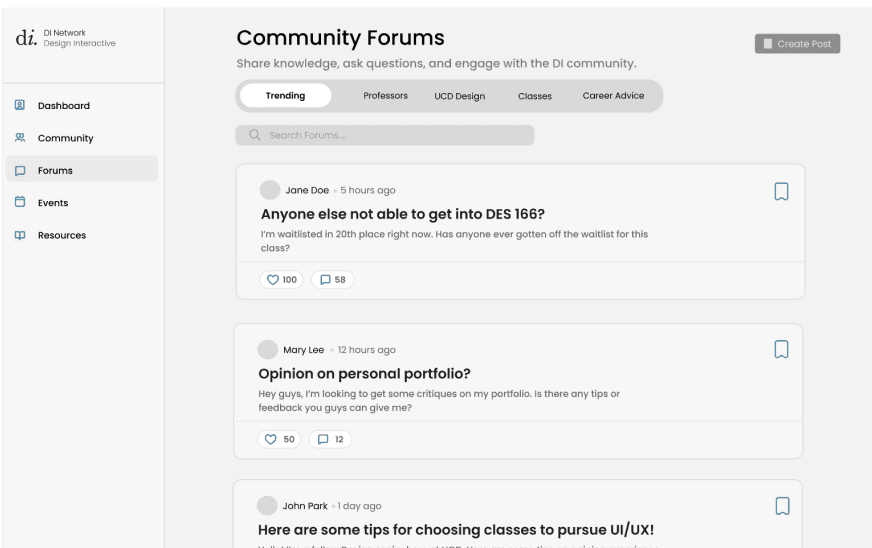The image size is (872, 548).
Task: Open the post titled Opinion on personal portfolio?
Action: pyautogui.click(x=364, y=374)
